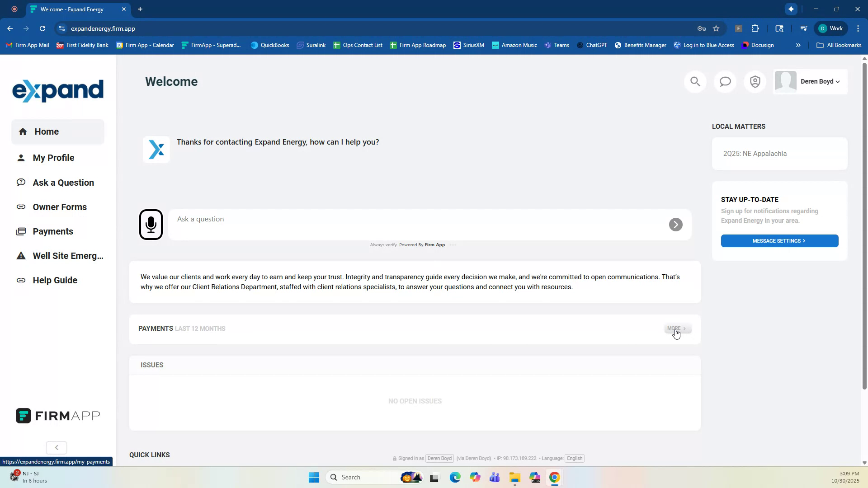Open Microsoft Teams from the taskbar

pyautogui.click(x=494, y=477)
